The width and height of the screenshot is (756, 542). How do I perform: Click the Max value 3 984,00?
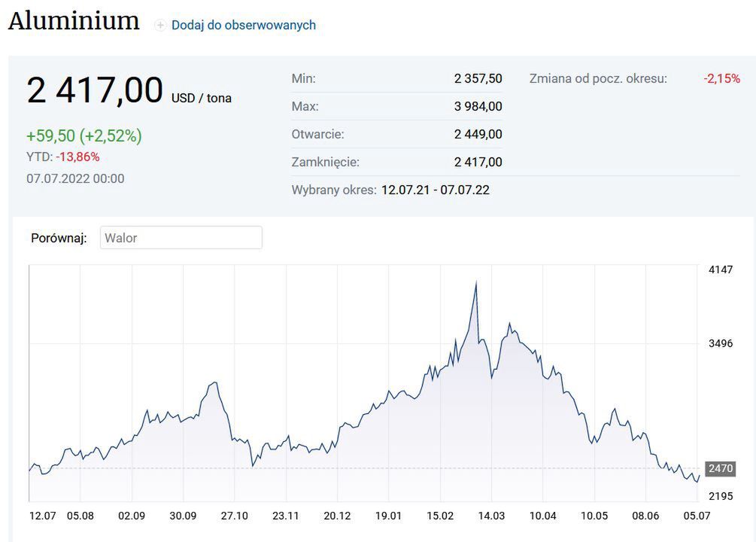tap(478, 106)
